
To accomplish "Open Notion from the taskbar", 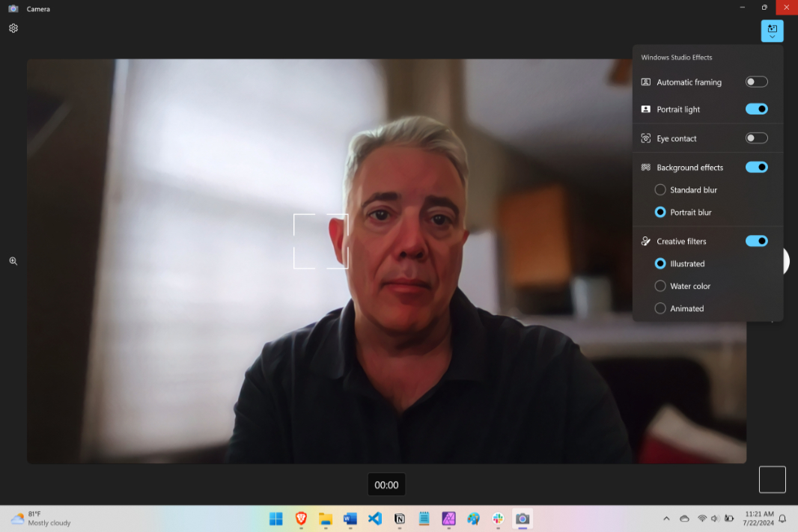I will coord(400,519).
